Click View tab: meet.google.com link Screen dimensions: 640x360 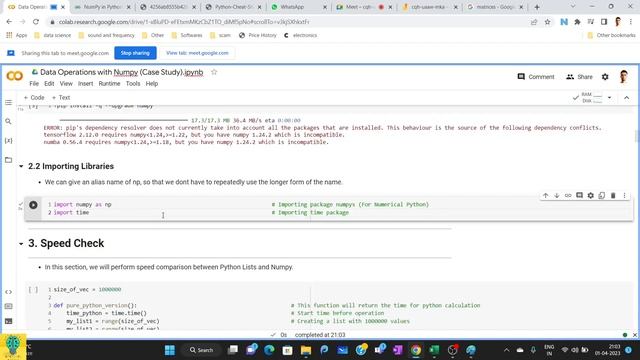pyautogui.click(x=197, y=53)
